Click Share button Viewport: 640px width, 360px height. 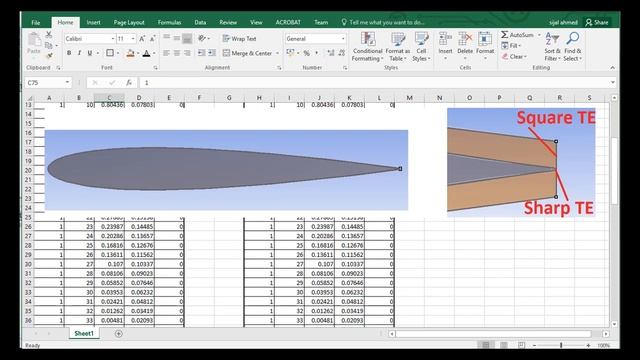597,22
